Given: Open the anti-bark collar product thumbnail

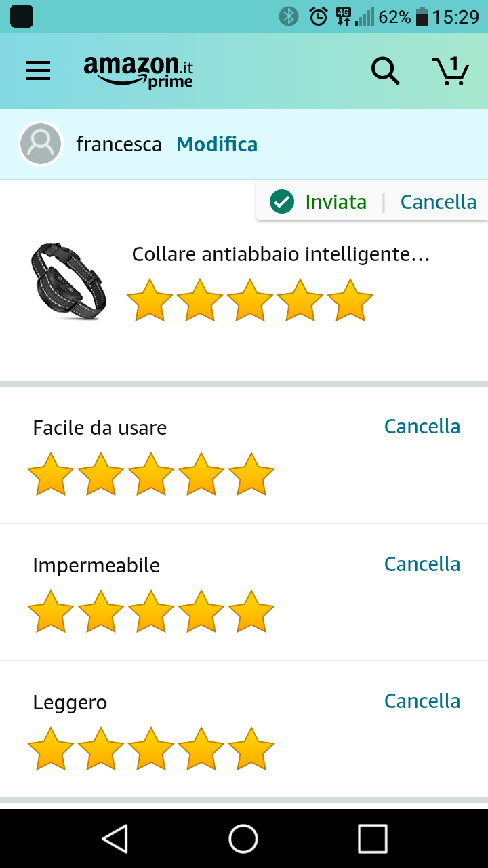Looking at the screenshot, I should (x=68, y=281).
